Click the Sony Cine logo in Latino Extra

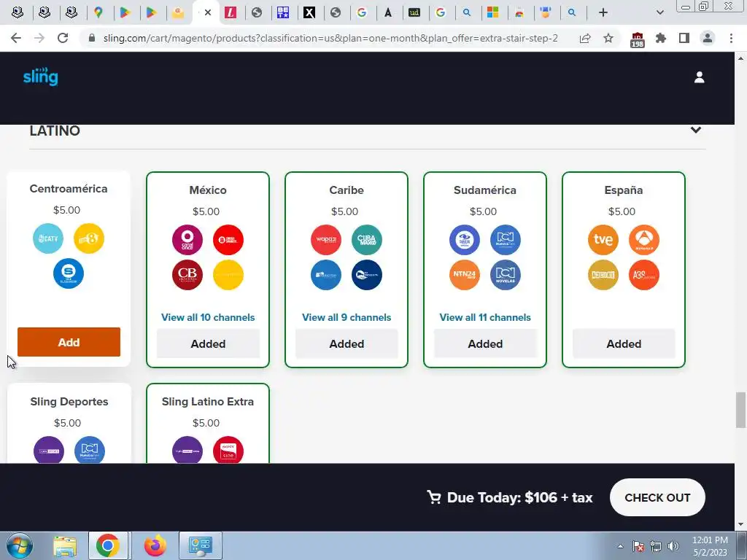tap(228, 449)
